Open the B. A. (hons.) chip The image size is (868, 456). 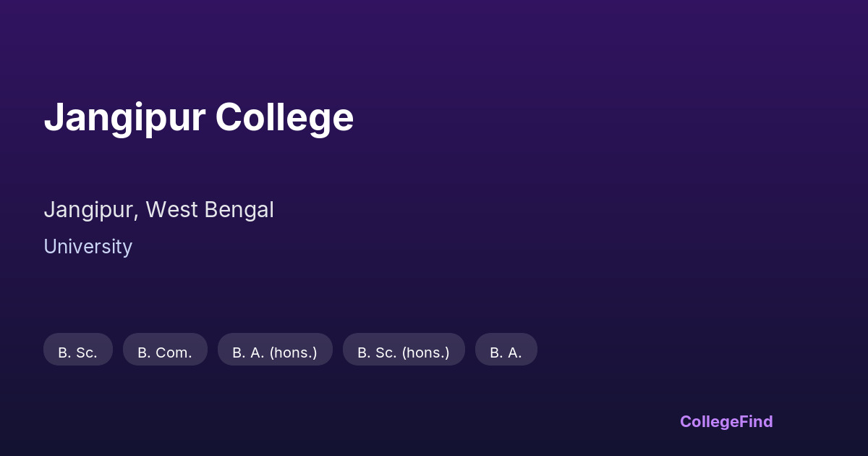click(275, 350)
